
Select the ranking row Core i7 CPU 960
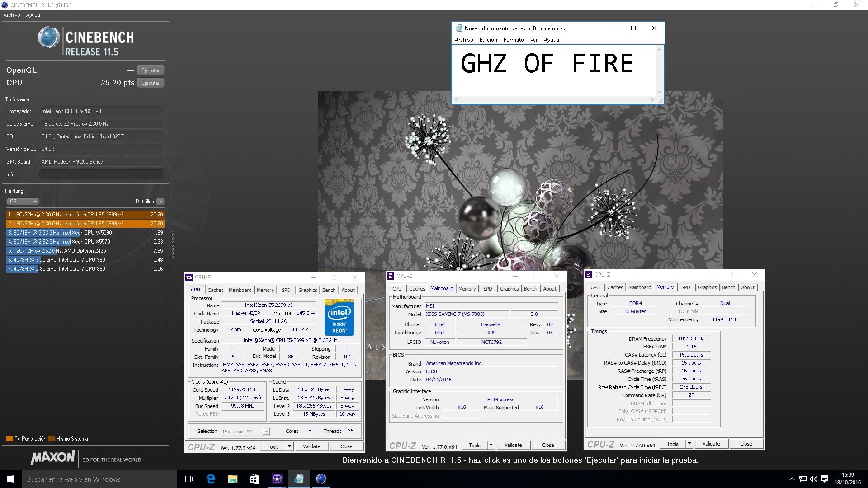pyautogui.click(x=85, y=260)
